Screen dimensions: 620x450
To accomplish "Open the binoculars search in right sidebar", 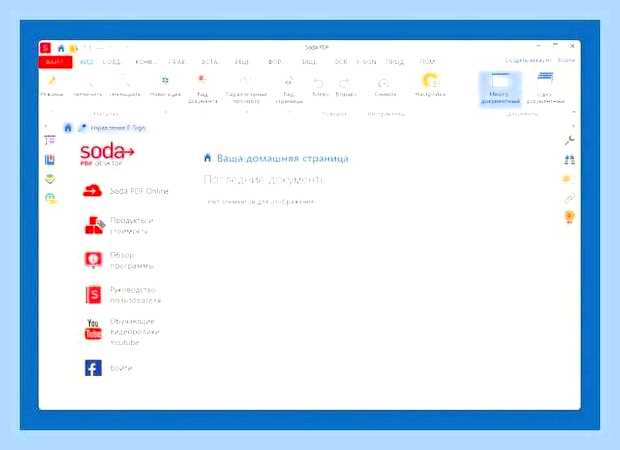I will point(569,160).
